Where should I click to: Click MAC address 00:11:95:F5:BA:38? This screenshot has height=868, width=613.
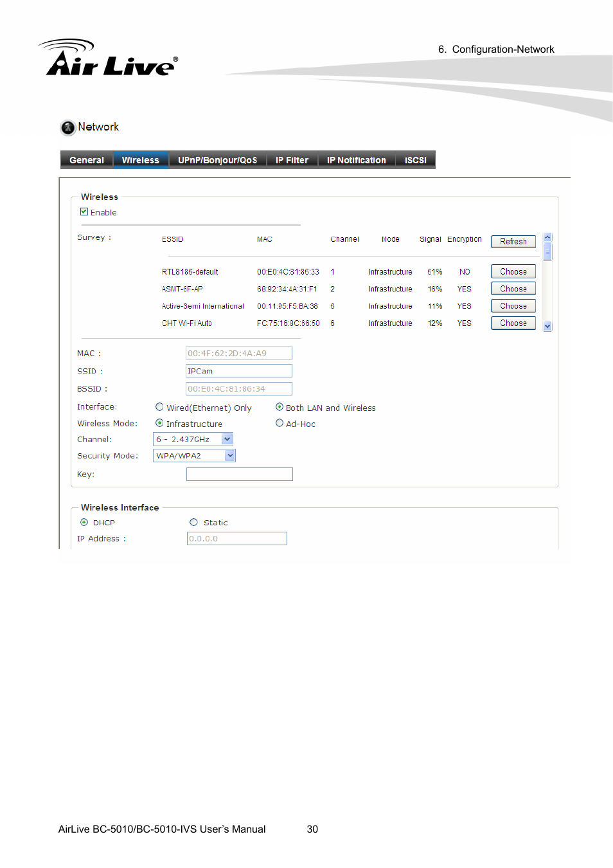click(288, 306)
